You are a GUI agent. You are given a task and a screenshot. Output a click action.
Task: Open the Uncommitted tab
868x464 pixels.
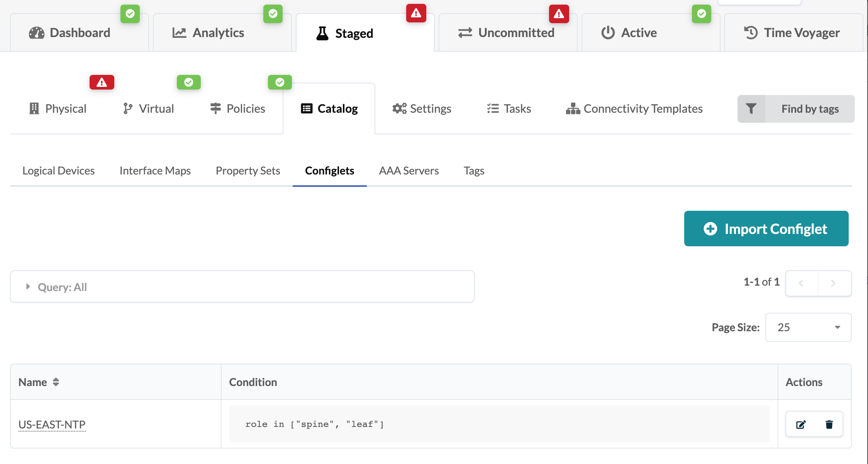508,33
